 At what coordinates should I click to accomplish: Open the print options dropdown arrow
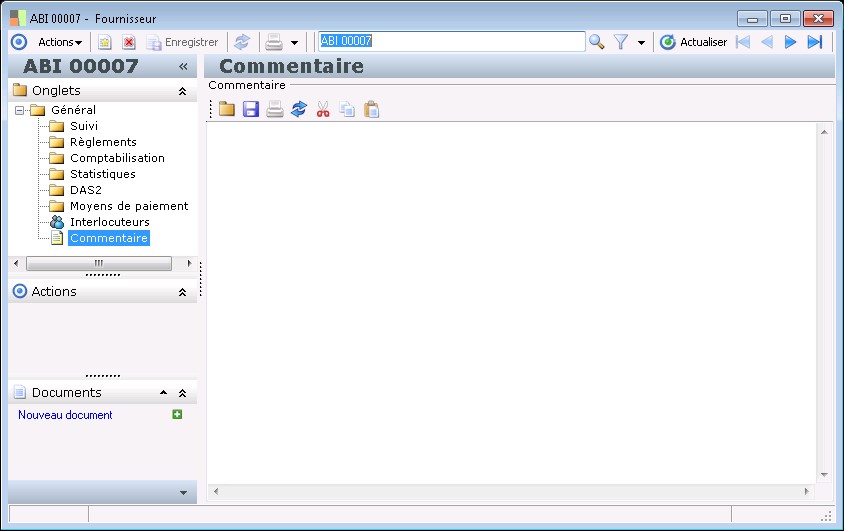coord(294,43)
